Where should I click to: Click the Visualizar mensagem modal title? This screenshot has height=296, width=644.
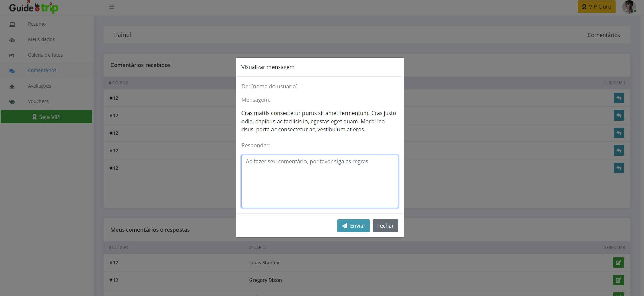(268, 67)
